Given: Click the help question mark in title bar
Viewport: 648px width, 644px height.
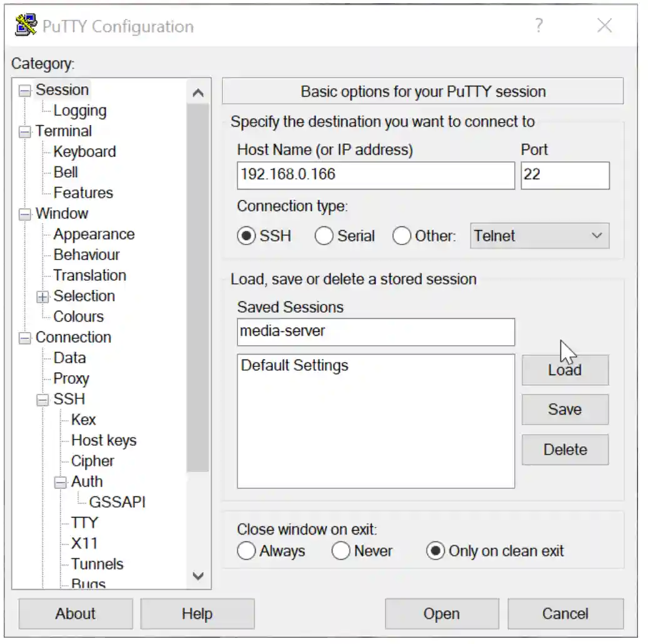Looking at the screenshot, I should coord(539,26).
